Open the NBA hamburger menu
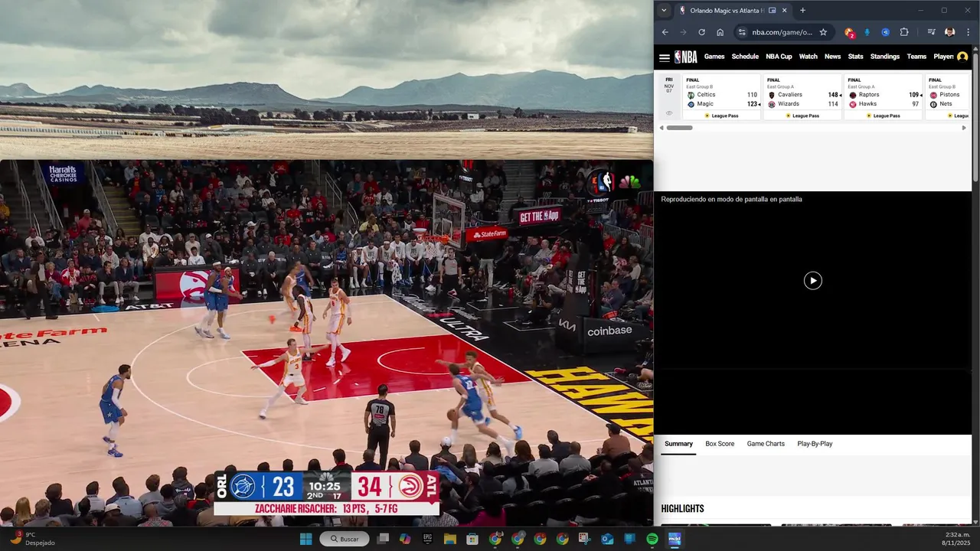980x551 pixels. point(665,57)
